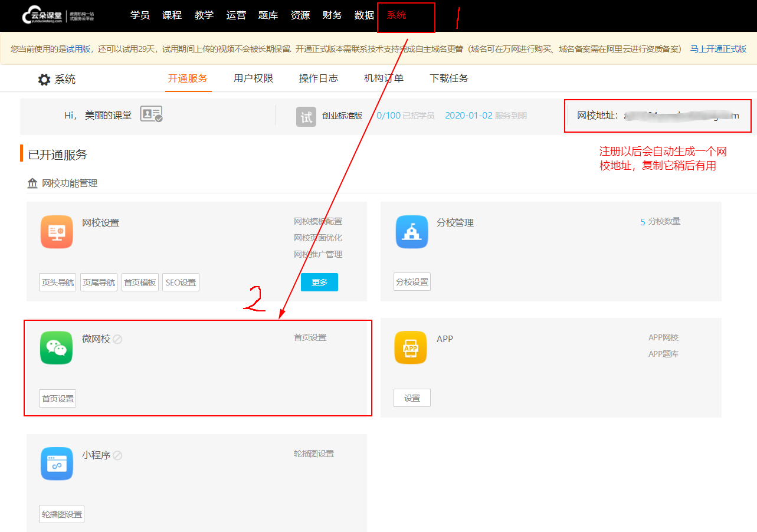This screenshot has height=532, width=757.
Task: Click the 分校管理 card title
Action: coord(455,223)
